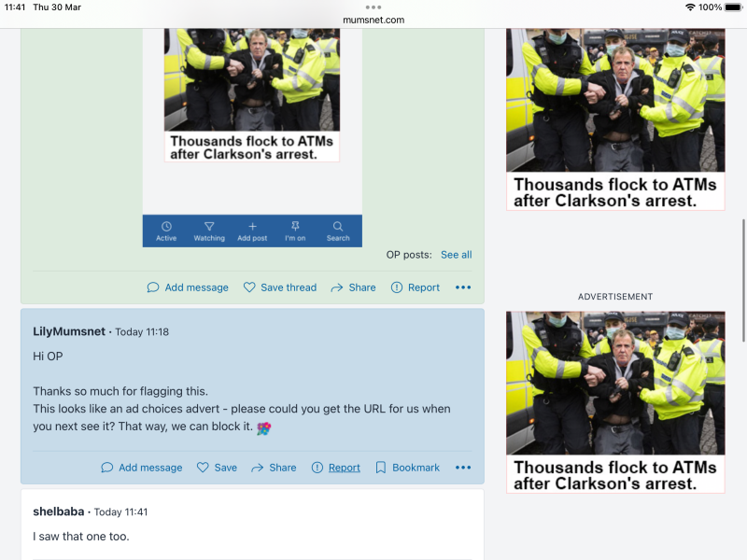This screenshot has width=747, height=560.
Task: Share LilyMumsnet's reply
Action: pyautogui.click(x=274, y=468)
